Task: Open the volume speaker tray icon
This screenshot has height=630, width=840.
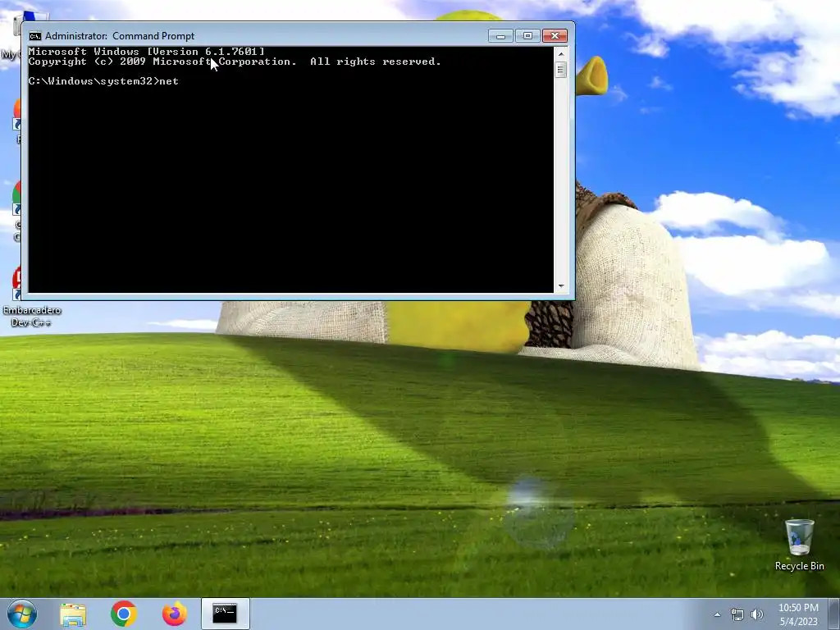Action: (756, 614)
